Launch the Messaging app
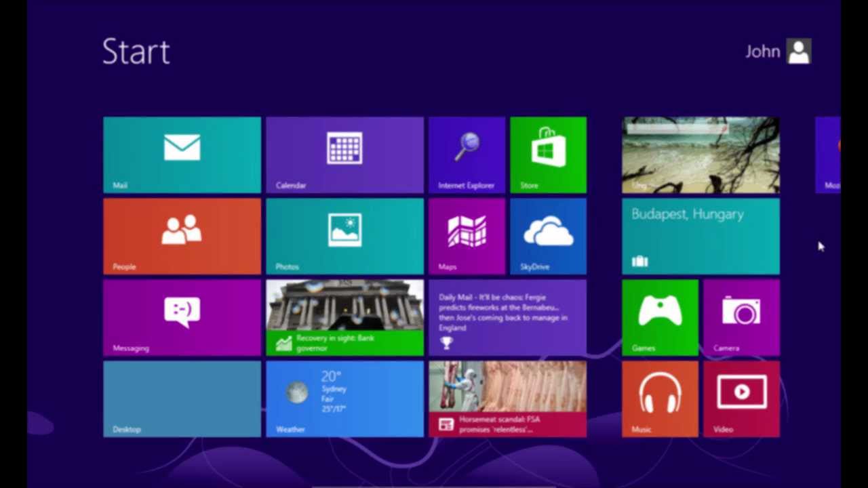The height and width of the screenshot is (488, 868). (x=181, y=317)
